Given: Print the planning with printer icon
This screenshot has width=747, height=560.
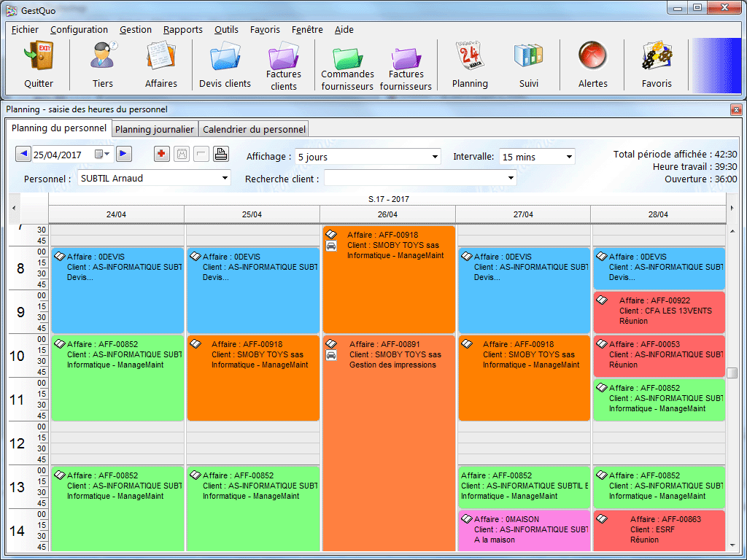Looking at the screenshot, I should pos(221,154).
